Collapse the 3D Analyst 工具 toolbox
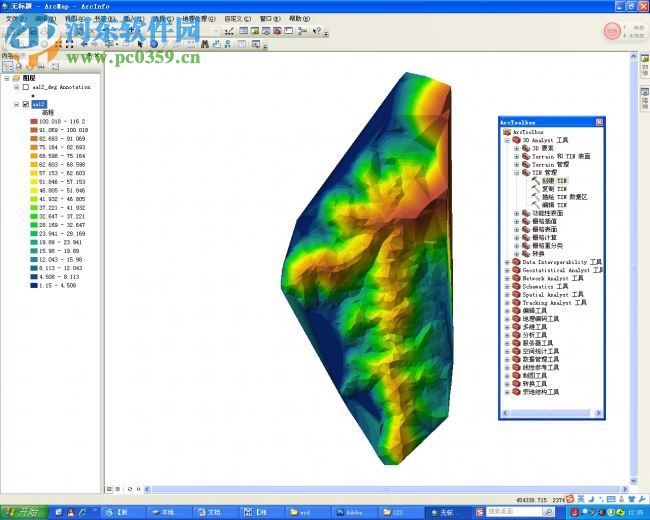Image resolution: width=650 pixels, height=520 pixels. (507, 140)
